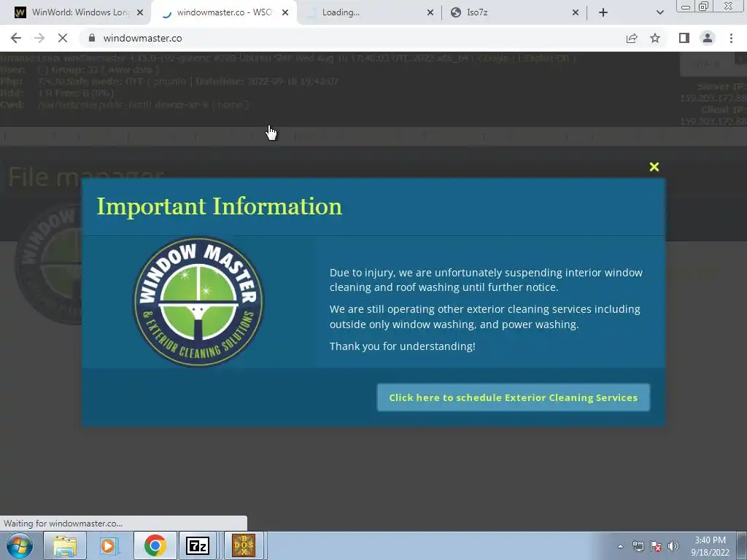Switch to the WinWorld: Windows Longhorn tab

(80, 12)
